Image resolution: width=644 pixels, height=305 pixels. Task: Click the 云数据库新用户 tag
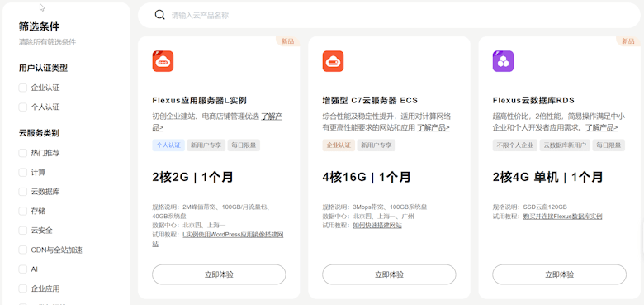pyautogui.click(x=565, y=145)
